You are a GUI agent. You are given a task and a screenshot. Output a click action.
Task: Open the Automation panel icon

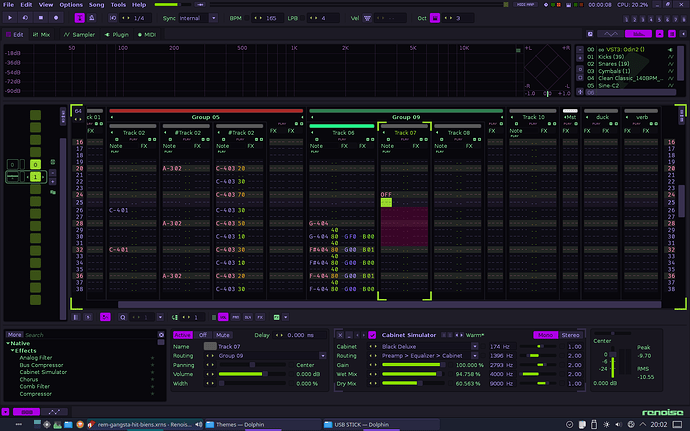pos(55,411)
